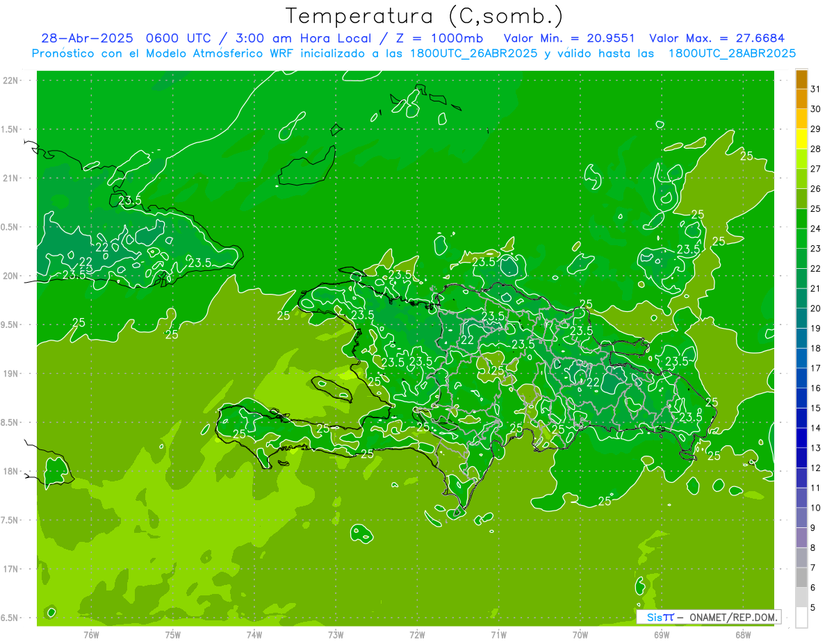Click the 8 label on color scale
Viewport: 834px width, 644px height.
click(813, 548)
